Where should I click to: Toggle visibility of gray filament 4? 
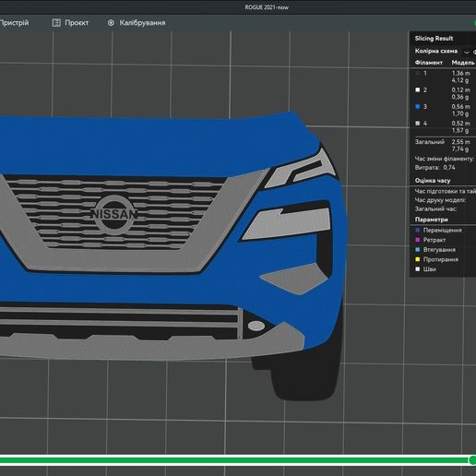[x=417, y=123]
